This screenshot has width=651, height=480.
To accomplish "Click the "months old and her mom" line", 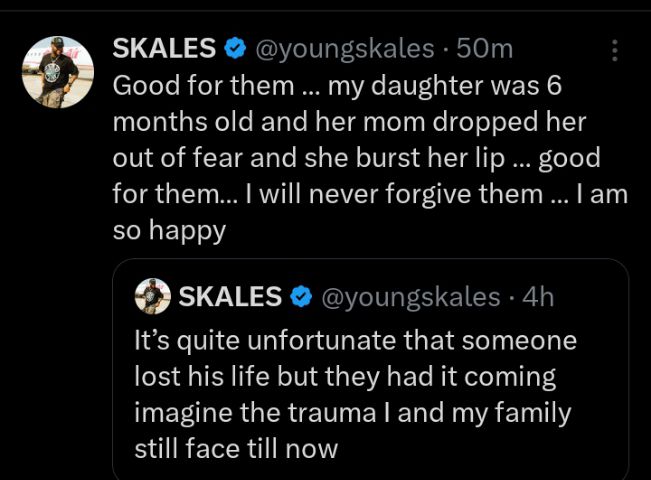I will 348,121.
